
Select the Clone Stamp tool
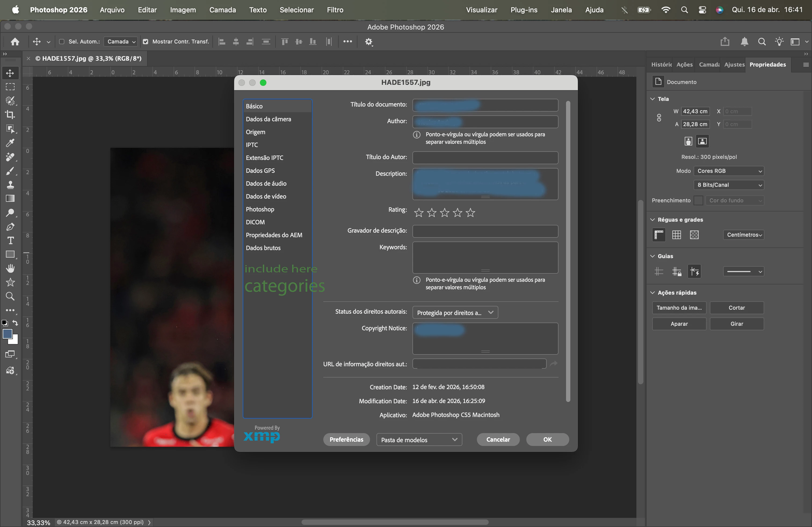coord(10,185)
